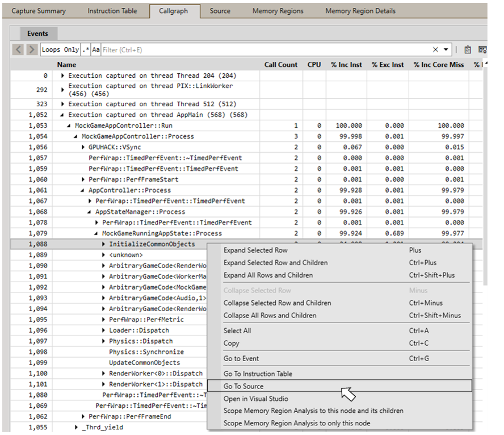Viewport: 504px width, 435px height.
Task: Expand the PIX::LinkWorker thread row
Action: (x=62, y=90)
